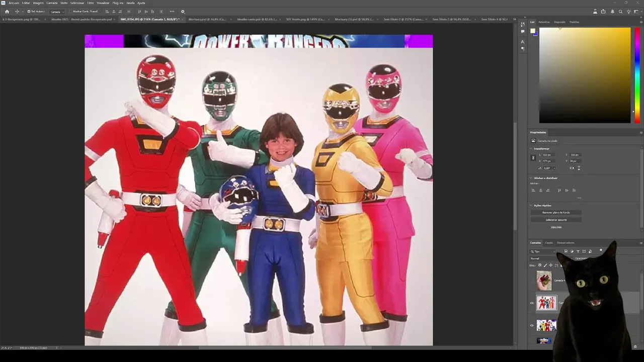The height and width of the screenshot is (362, 644).
Task: Click the share export icon
Action: click(x=603, y=12)
